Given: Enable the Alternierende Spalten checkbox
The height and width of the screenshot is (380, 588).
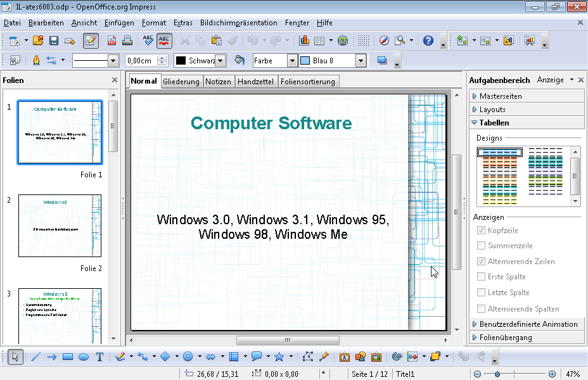Looking at the screenshot, I should point(481,309).
